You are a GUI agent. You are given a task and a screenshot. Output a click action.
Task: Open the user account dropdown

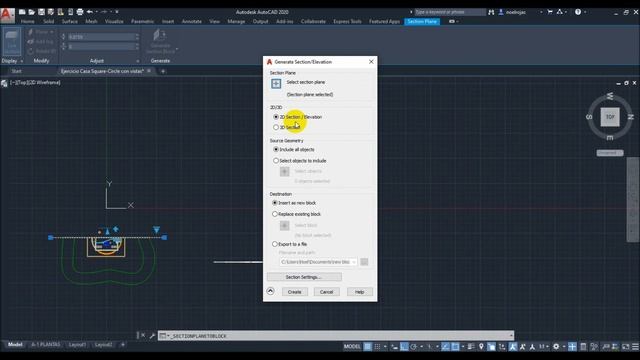pos(541,12)
